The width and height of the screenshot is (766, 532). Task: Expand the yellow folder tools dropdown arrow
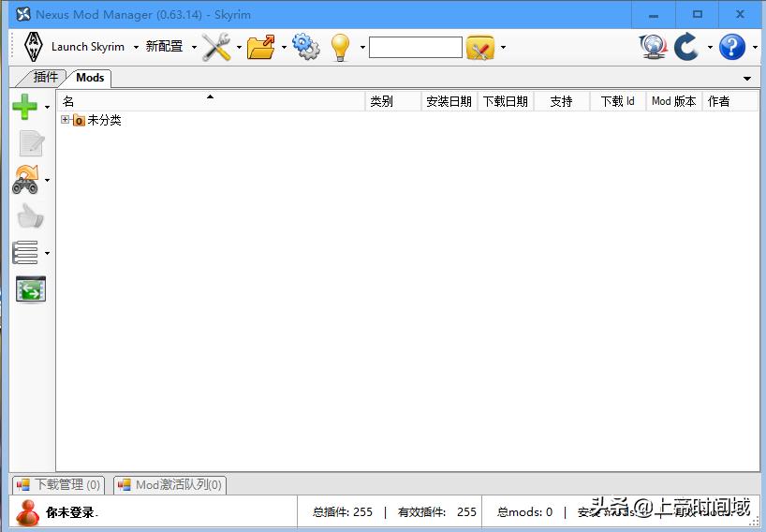pyautogui.click(x=503, y=48)
